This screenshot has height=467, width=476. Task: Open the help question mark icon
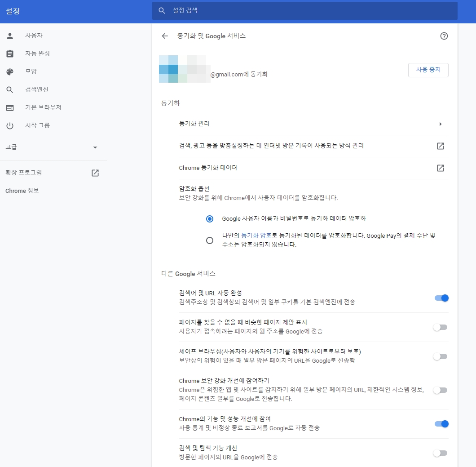click(x=444, y=36)
